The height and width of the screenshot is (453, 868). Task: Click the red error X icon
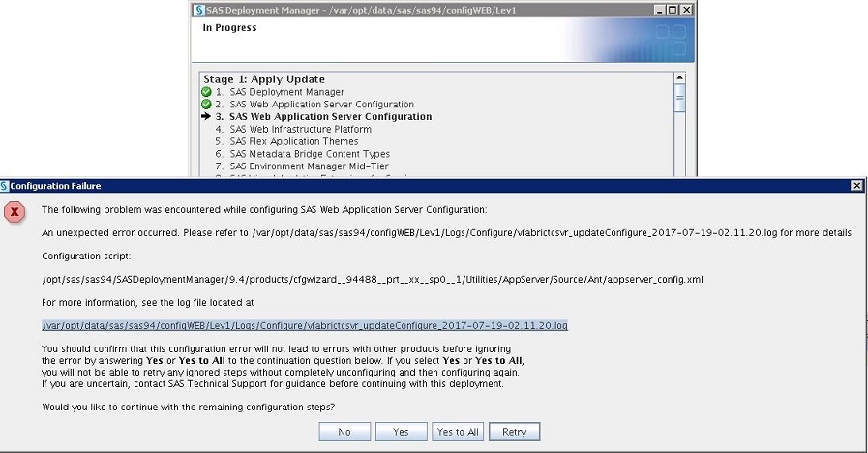click(15, 213)
